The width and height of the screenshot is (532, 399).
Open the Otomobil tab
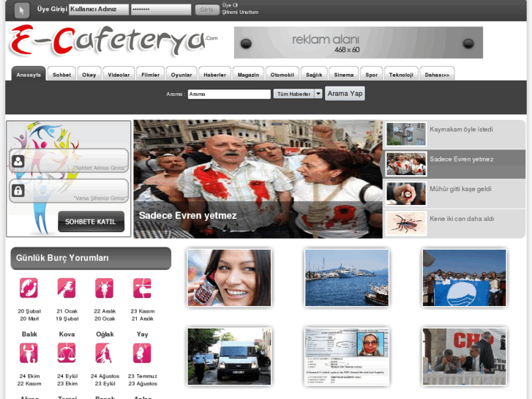[x=282, y=74]
